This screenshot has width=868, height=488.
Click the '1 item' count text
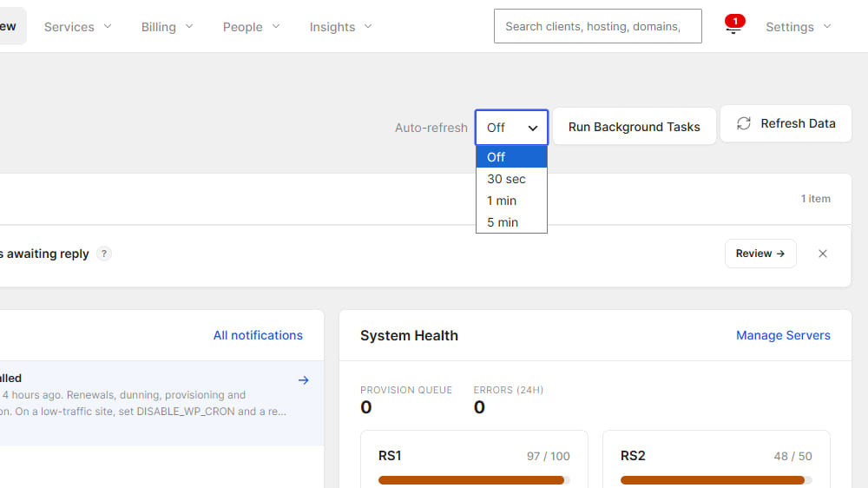[815, 199]
